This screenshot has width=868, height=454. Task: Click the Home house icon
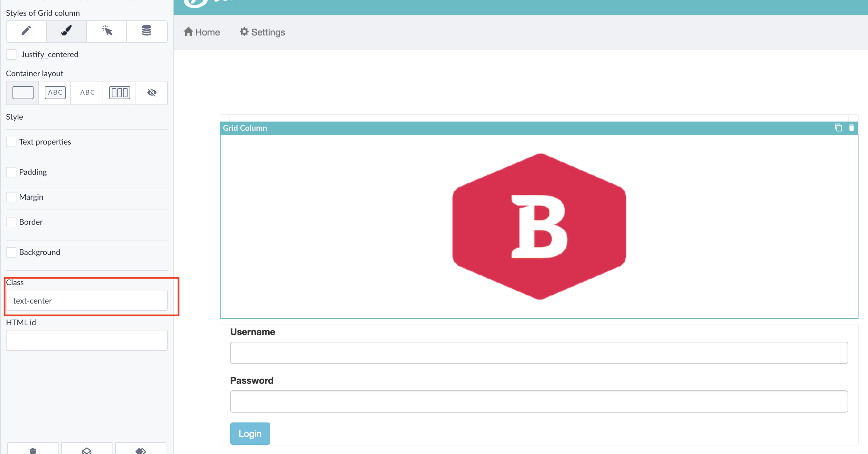[188, 32]
